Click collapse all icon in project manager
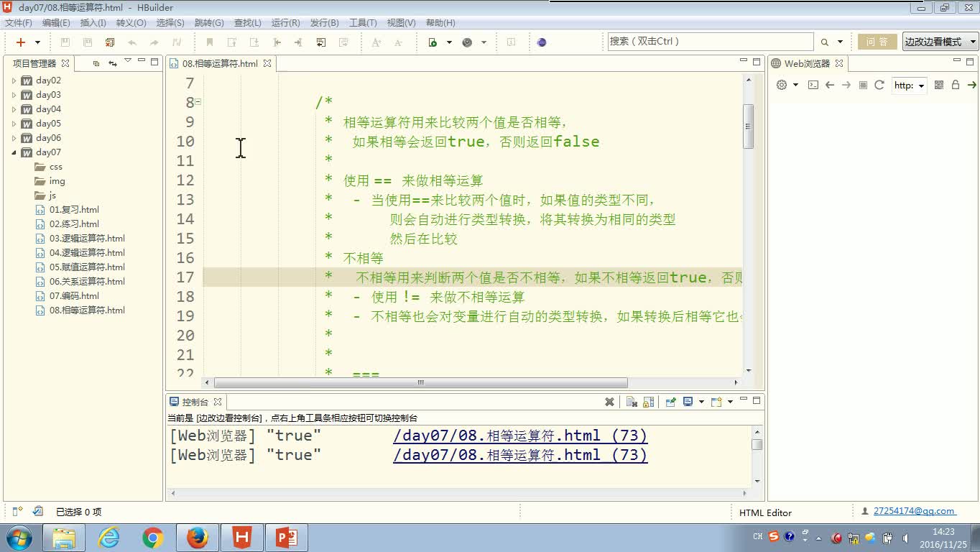Image resolution: width=980 pixels, height=552 pixels. click(96, 63)
